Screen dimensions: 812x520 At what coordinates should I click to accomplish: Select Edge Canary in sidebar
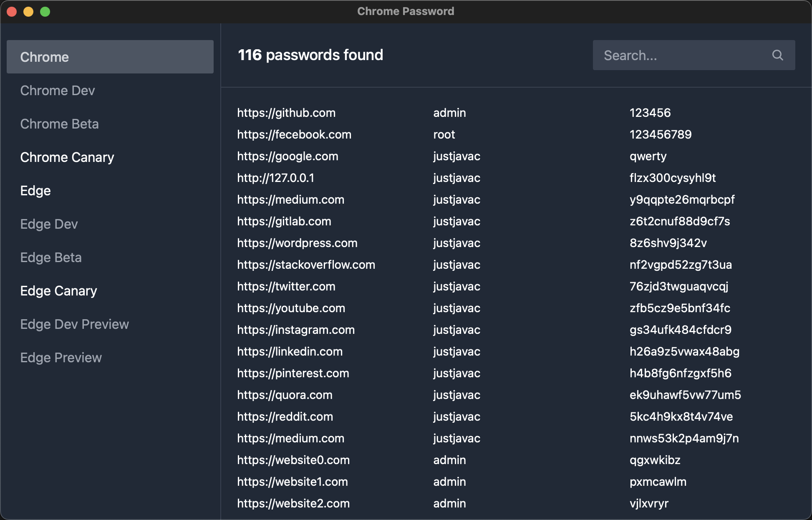pyautogui.click(x=58, y=291)
